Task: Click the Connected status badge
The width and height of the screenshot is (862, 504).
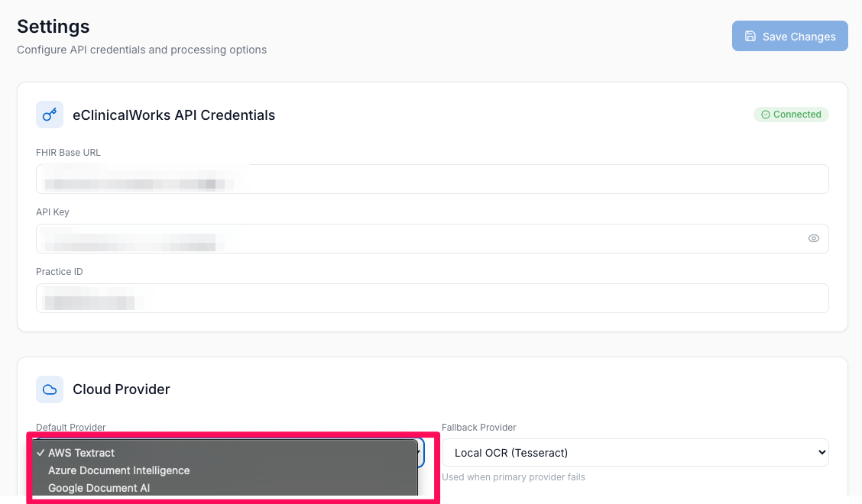Action: (791, 115)
